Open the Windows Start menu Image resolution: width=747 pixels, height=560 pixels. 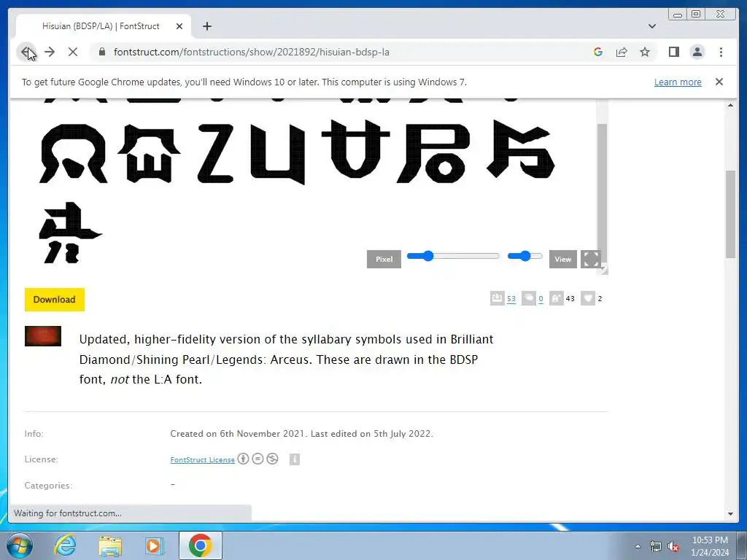(x=19, y=545)
